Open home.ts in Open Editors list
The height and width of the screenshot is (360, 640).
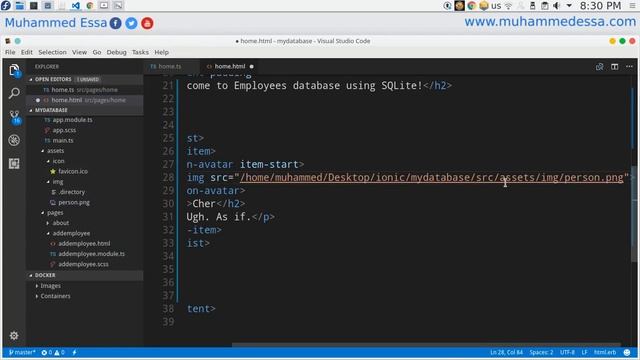tap(84, 90)
